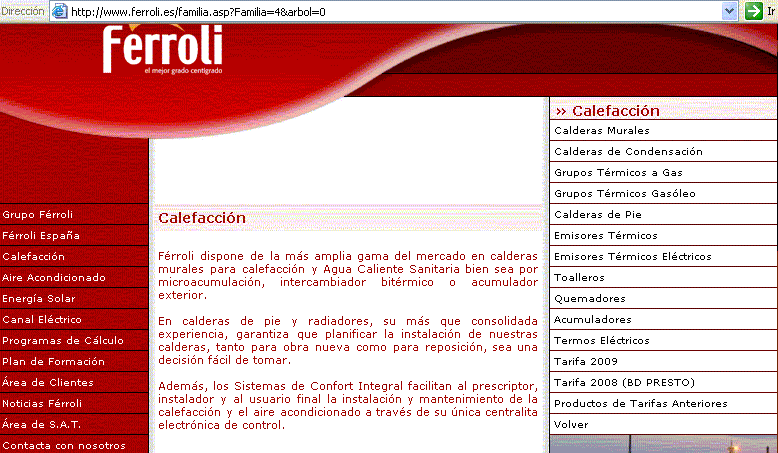The image size is (778, 453).
Task: Open Área de S.A.T. menu item
Action: tap(42, 424)
